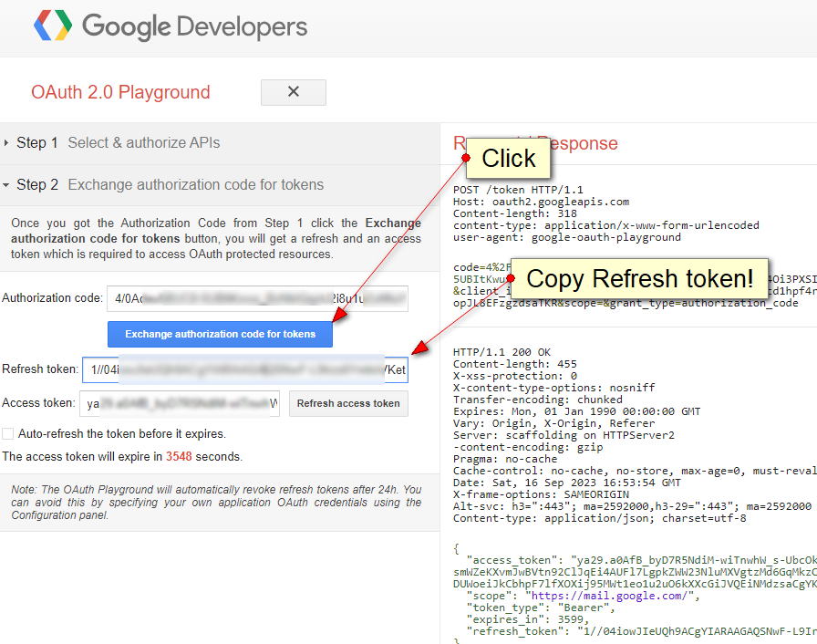The image size is (817, 644).
Task: Click the "X-content-type-options: nosniff" line
Action: click(x=553, y=389)
